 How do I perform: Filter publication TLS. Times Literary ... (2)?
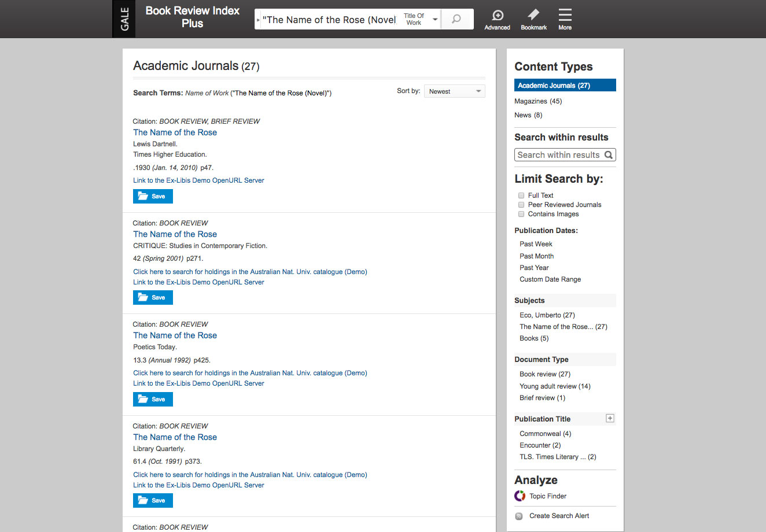pyautogui.click(x=558, y=457)
